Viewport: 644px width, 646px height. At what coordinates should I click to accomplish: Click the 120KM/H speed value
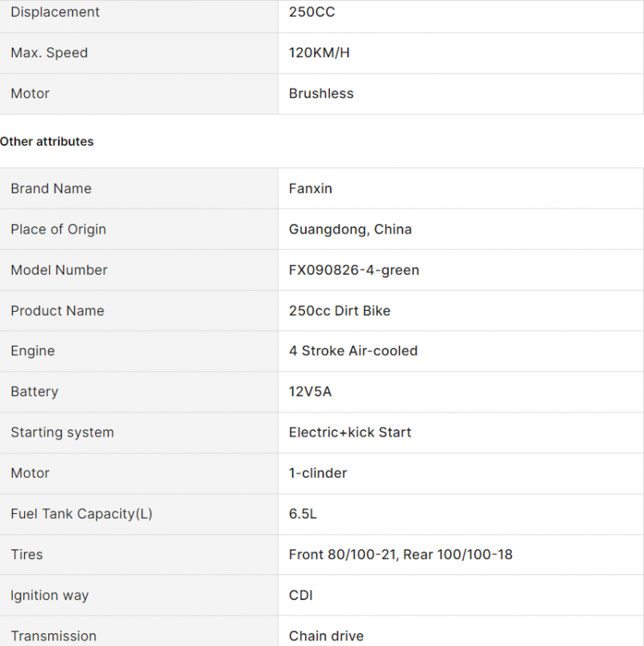pos(319,52)
